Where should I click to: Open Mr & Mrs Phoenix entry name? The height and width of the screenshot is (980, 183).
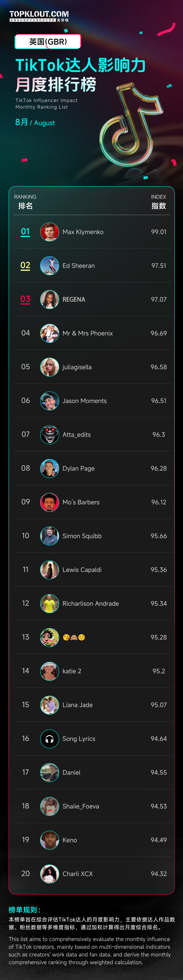point(88,333)
